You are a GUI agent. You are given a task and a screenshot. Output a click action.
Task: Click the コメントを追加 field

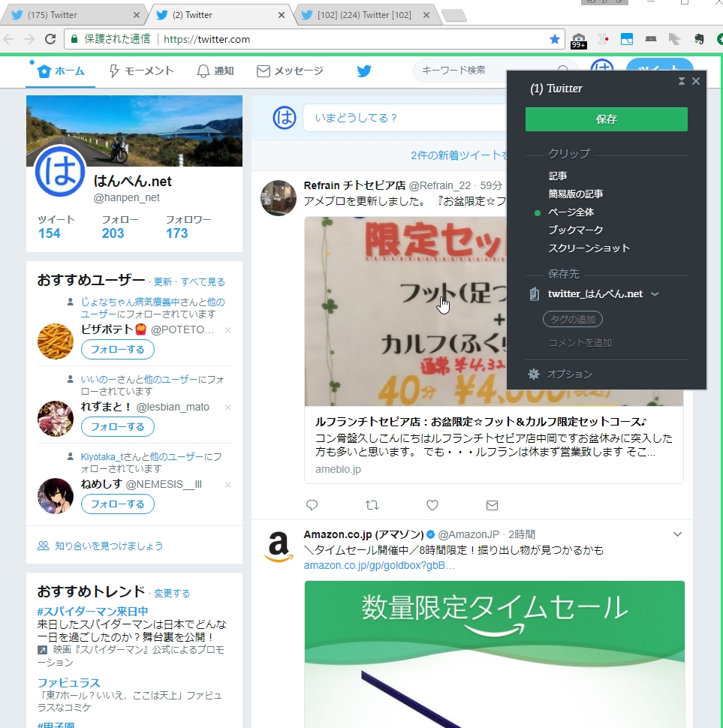580,343
